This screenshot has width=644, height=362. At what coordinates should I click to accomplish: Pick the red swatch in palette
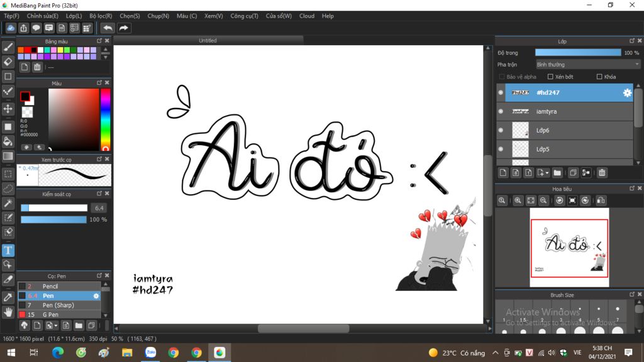(27, 50)
